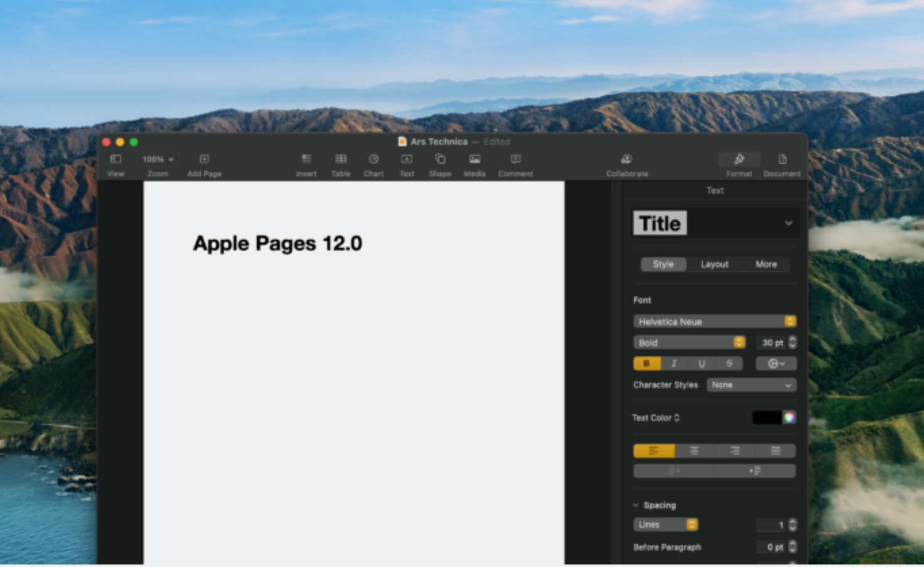
Task: Open the Helvetica Neue font dropdown
Action: (715, 322)
